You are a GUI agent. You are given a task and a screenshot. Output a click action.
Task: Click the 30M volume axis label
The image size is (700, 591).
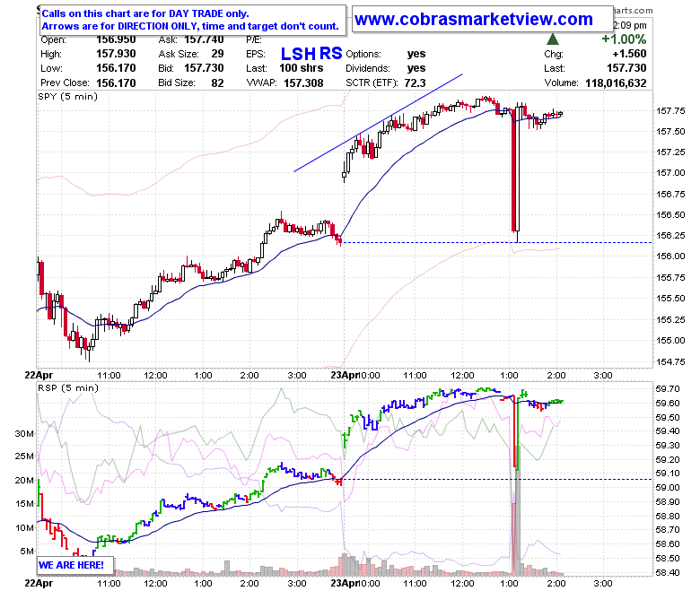tap(24, 433)
